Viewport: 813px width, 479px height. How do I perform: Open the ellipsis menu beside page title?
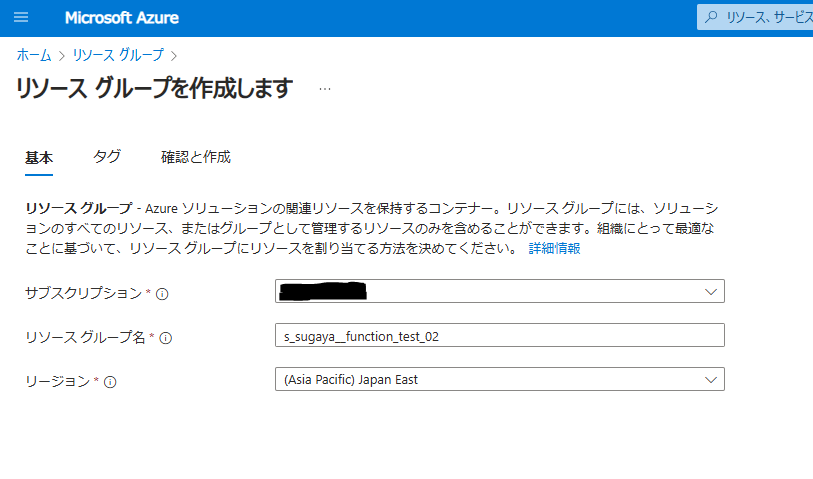[x=325, y=89]
